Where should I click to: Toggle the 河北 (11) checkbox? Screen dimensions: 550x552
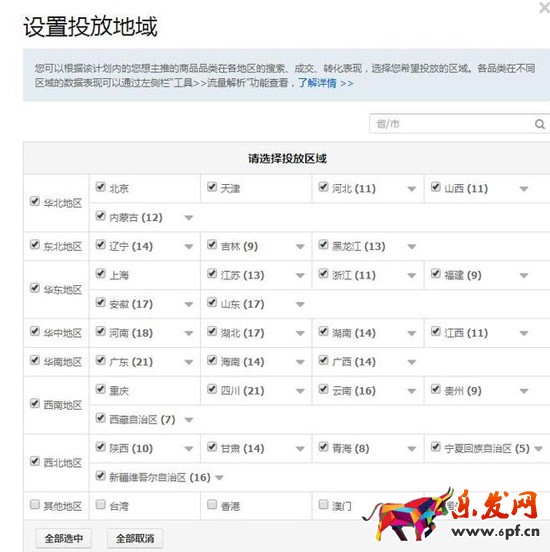[324, 187]
